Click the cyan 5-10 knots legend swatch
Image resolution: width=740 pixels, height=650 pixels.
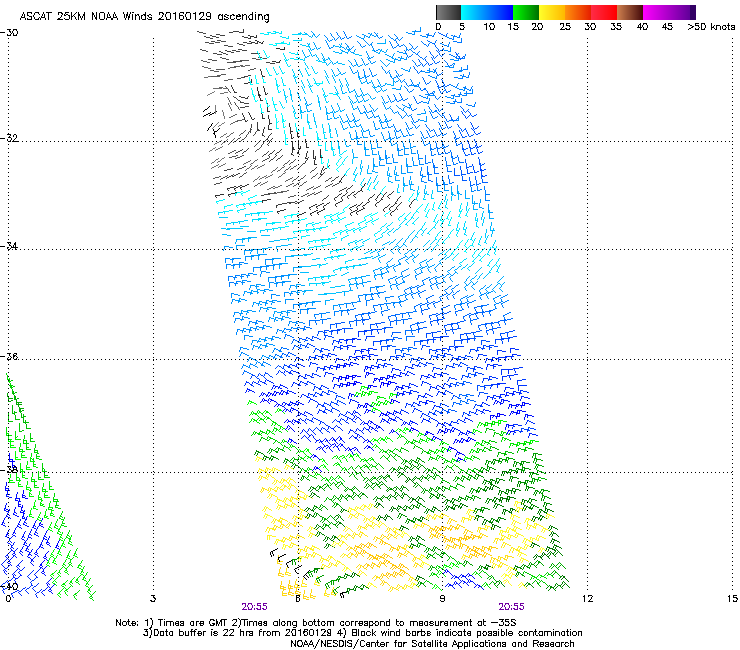[x=474, y=12]
